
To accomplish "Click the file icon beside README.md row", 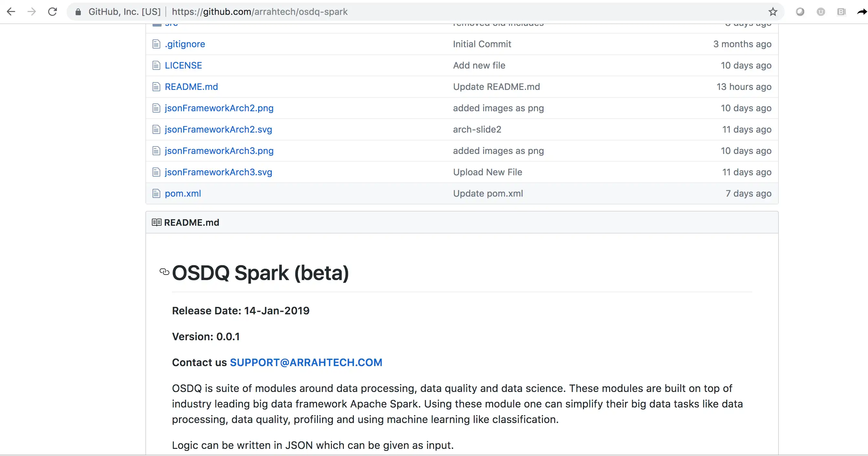I will [x=156, y=87].
